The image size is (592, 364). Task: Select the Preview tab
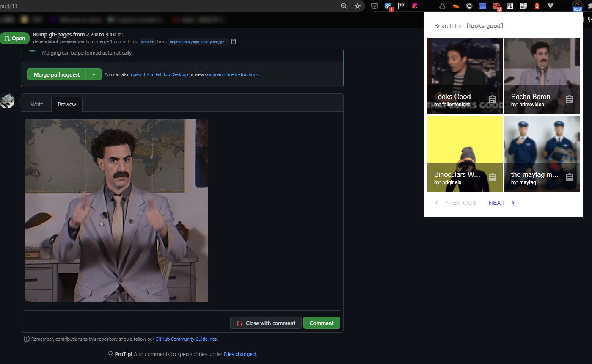(x=67, y=104)
